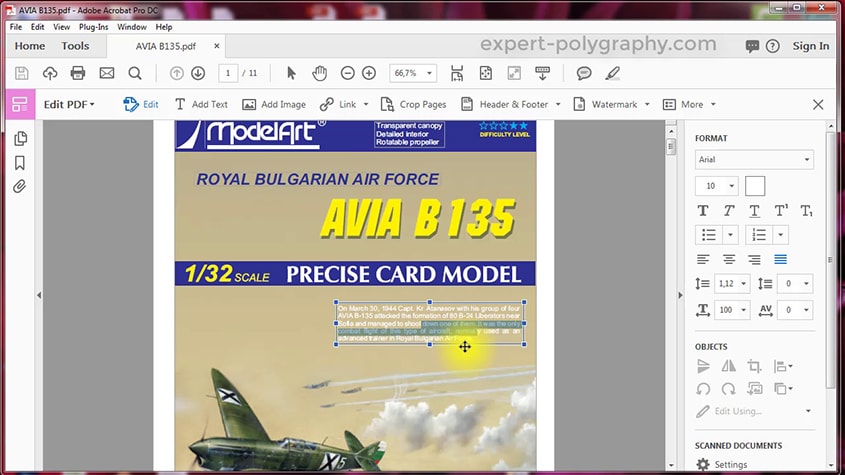This screenshot has width=845, height=475.
Task: Click the Help question mark icon
Action: [x=773, y=46]
